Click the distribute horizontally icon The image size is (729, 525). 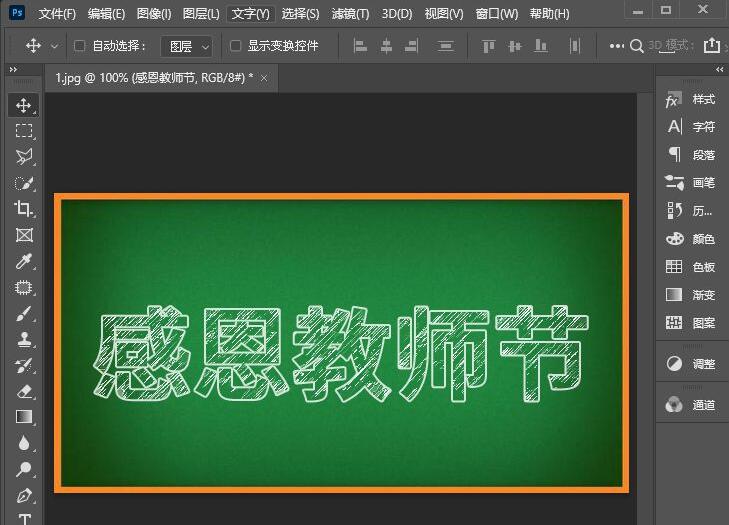click(x=575, y=46)
